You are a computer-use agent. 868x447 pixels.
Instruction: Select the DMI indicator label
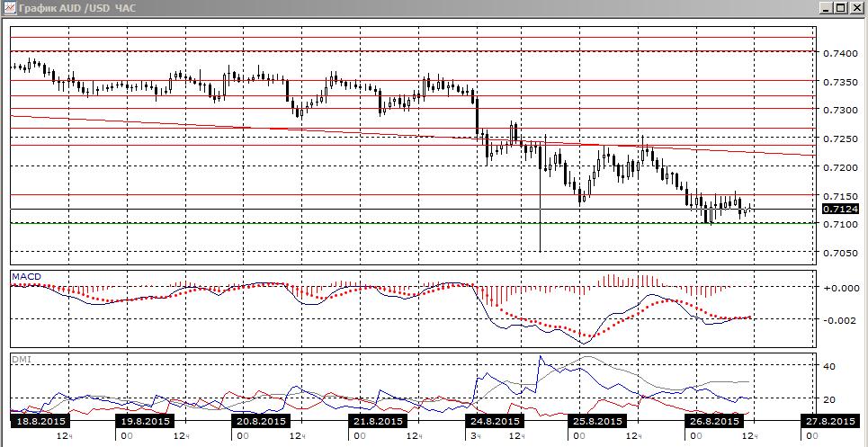[x=21, y=359]
